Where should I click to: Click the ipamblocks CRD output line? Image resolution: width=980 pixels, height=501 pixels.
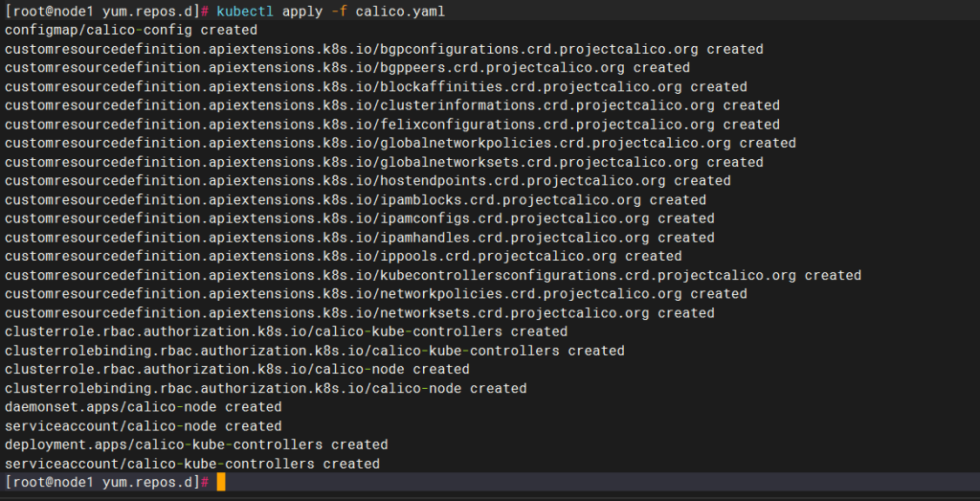(x=355, y=199)
